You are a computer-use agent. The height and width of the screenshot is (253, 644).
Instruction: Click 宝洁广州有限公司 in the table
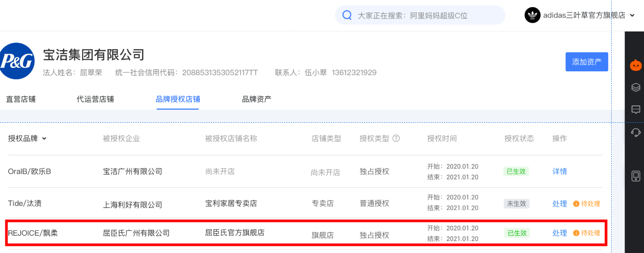[x=132, y=171]
